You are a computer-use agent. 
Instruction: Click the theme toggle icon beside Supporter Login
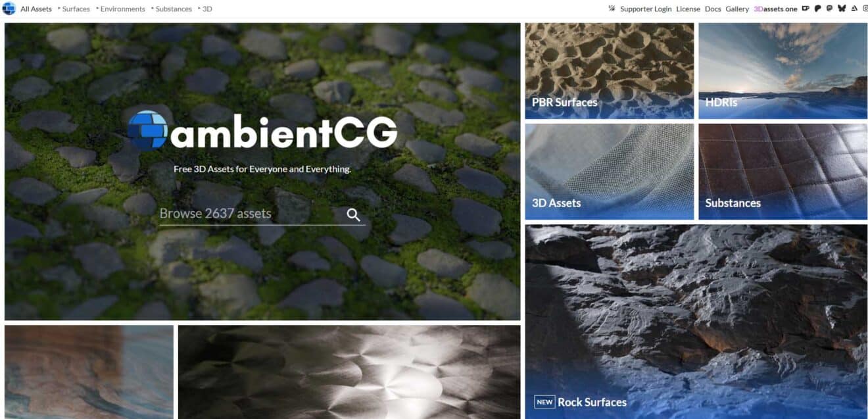click(x=612, y=9)
